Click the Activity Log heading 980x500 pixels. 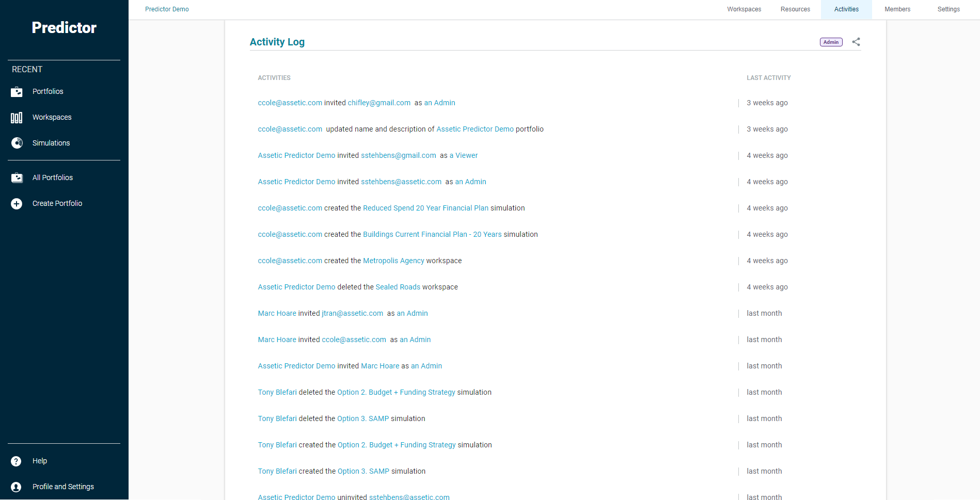(x=277, y=42)
